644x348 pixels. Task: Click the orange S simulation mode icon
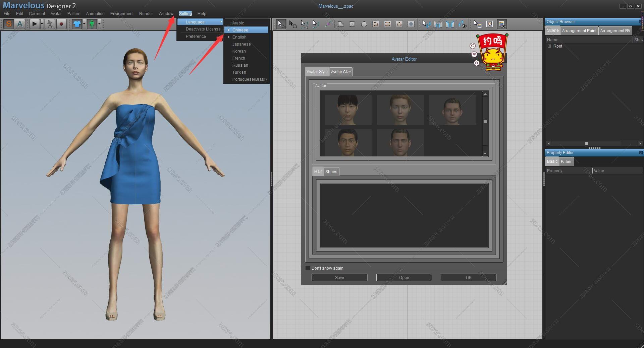pos(9,24)
